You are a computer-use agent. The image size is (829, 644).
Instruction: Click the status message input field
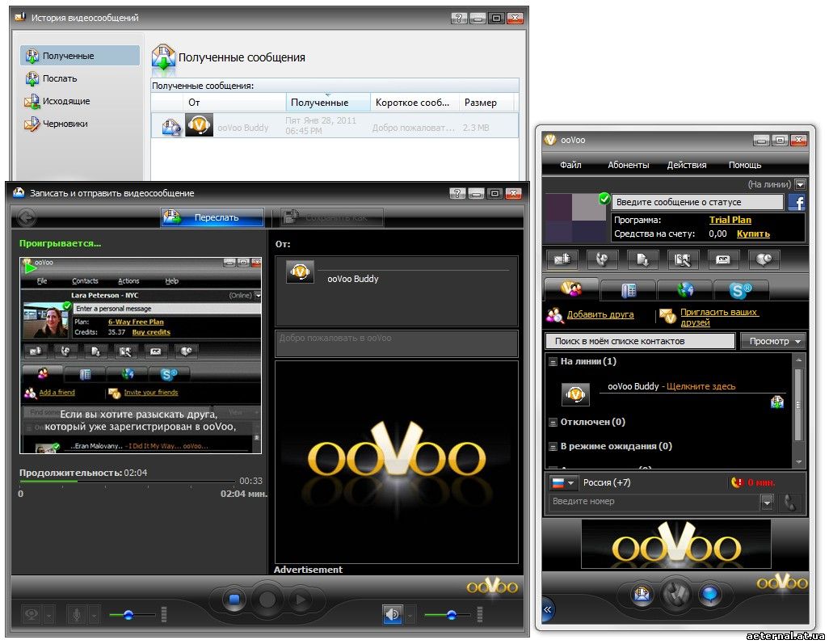click(697, 202)
